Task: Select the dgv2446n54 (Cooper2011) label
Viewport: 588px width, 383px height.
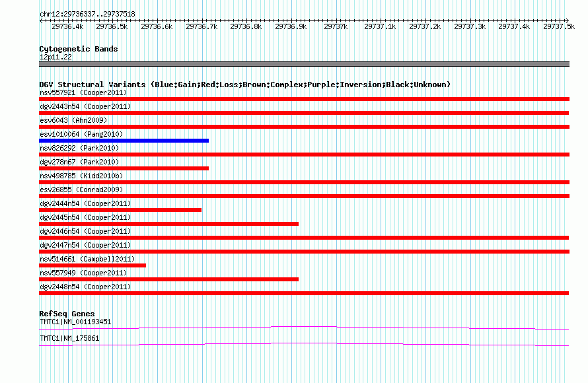Action: click(85, 231)
